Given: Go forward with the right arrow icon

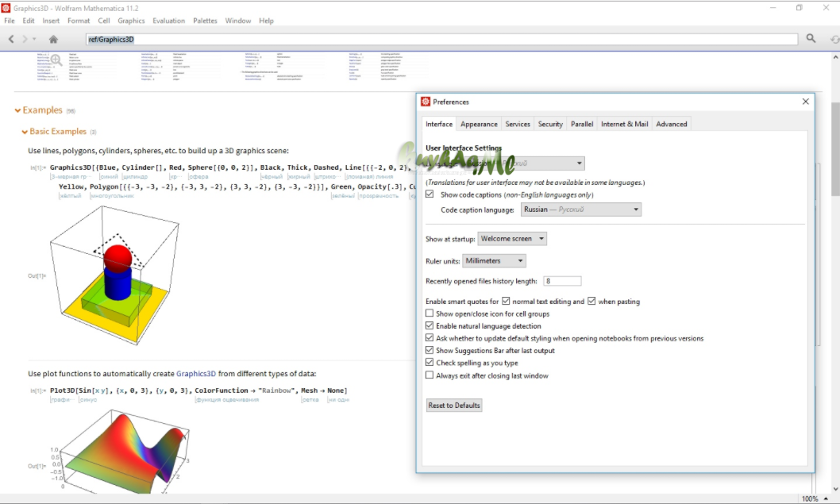Looking at the screenshot, I should point(25,39).
